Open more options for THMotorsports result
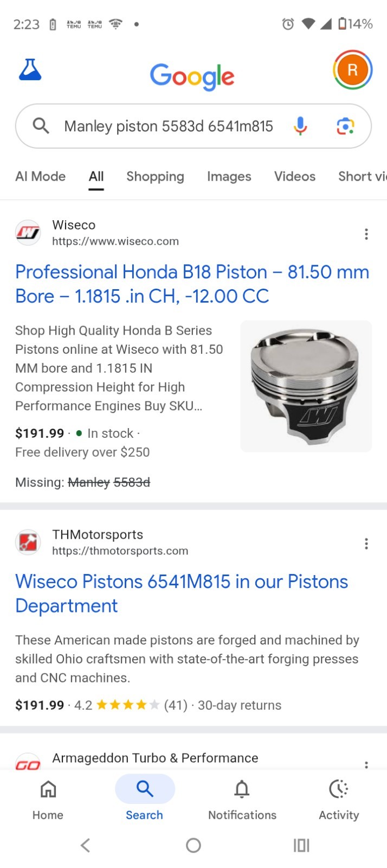387x868 pixels. click(x=366, y=544)
